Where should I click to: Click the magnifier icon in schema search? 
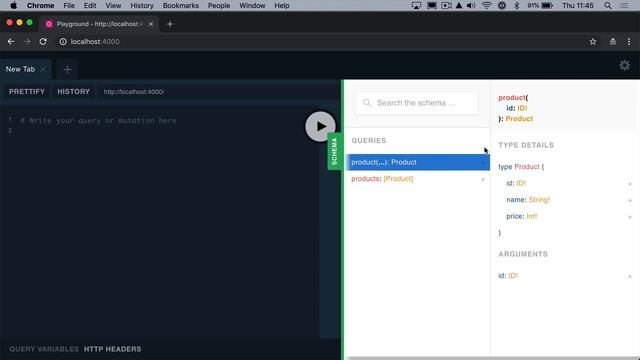pyautogui.click(x=367, y=103)
